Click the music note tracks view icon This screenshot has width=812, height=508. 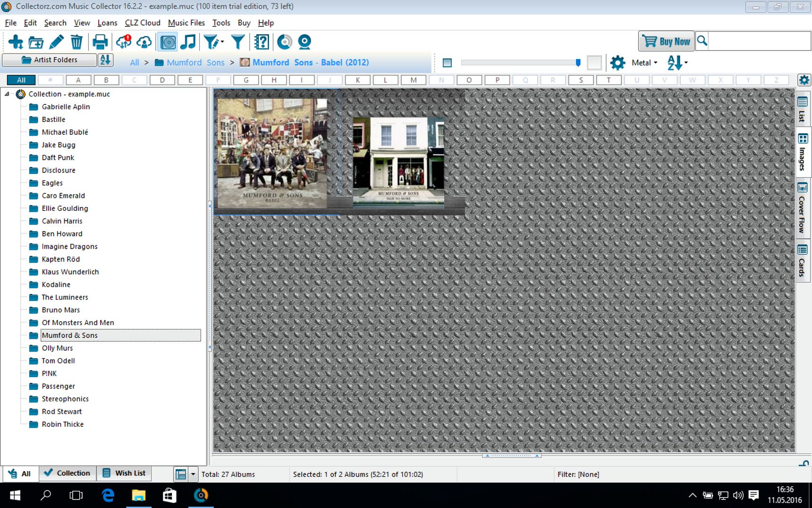point(188,42)
